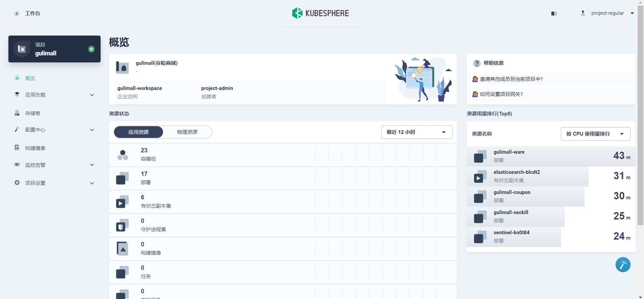Screen dimensions: 644x299
Task: Open the gulimall project switcher dropdown
Action: coord(91,49)
